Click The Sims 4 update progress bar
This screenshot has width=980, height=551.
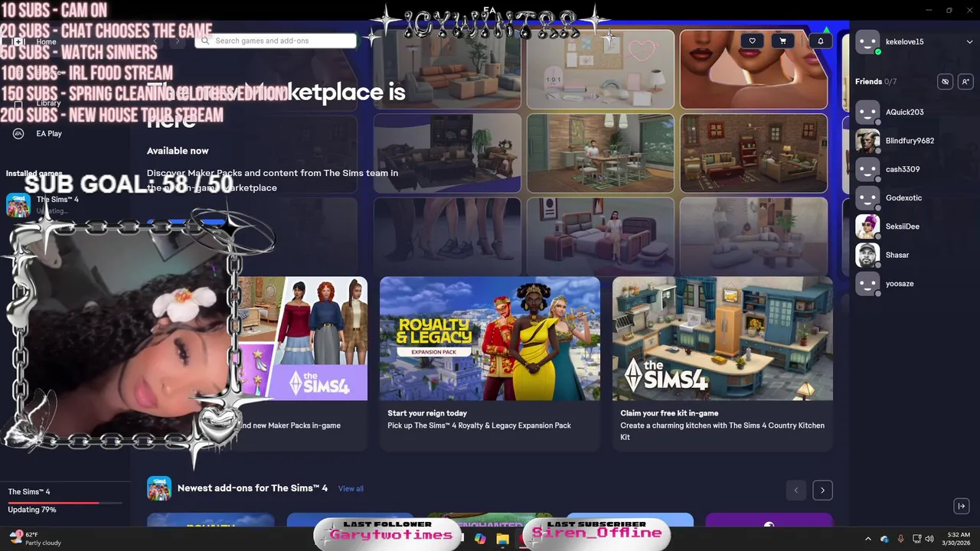(65, 503)
